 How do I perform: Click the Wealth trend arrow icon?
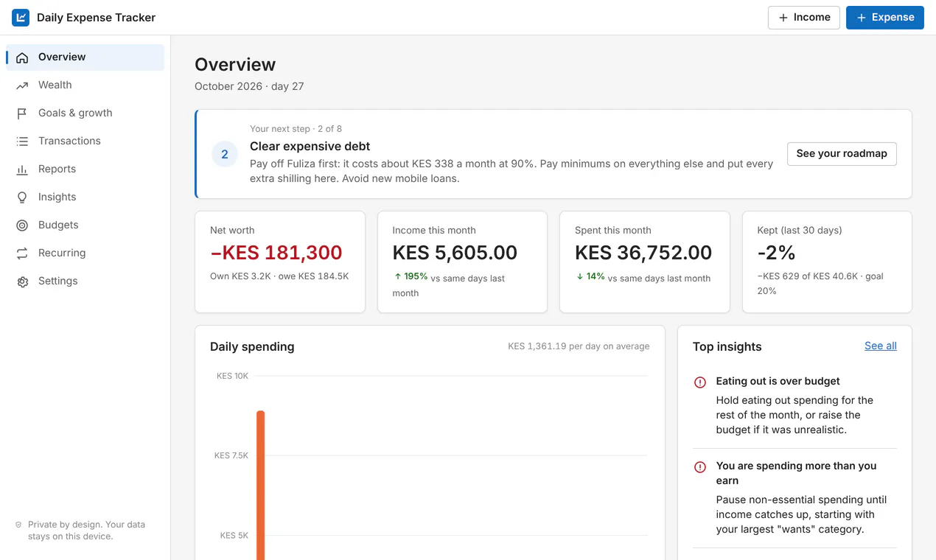(22, 85)
